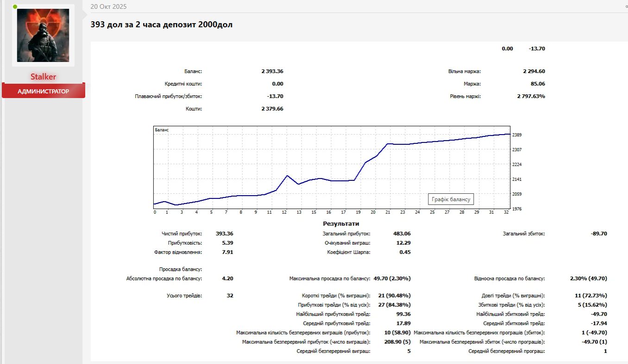The height and width of the screenshot is (364, 628).
Task: Click the Баланс label inside the chart
Action: (162, 130)
